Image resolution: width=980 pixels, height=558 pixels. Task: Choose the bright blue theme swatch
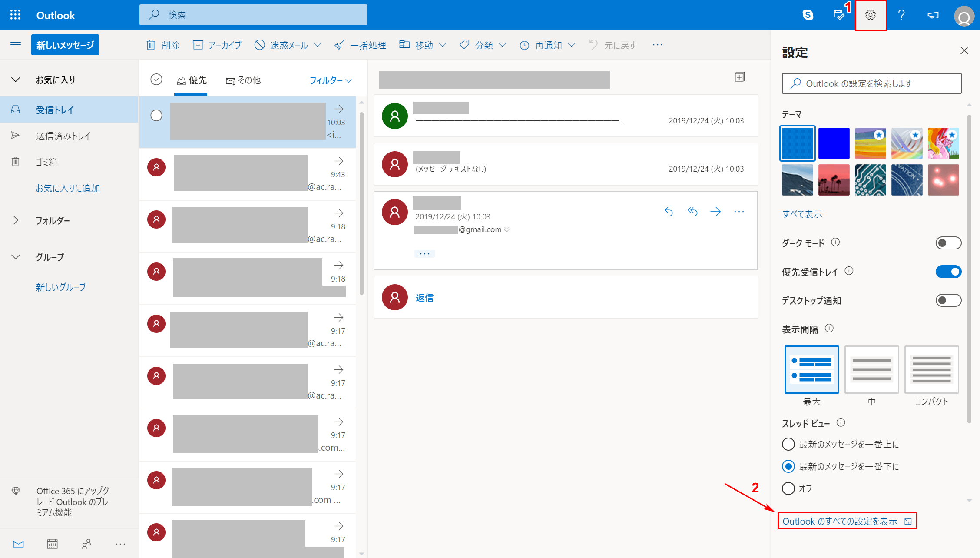coord(834,143)
